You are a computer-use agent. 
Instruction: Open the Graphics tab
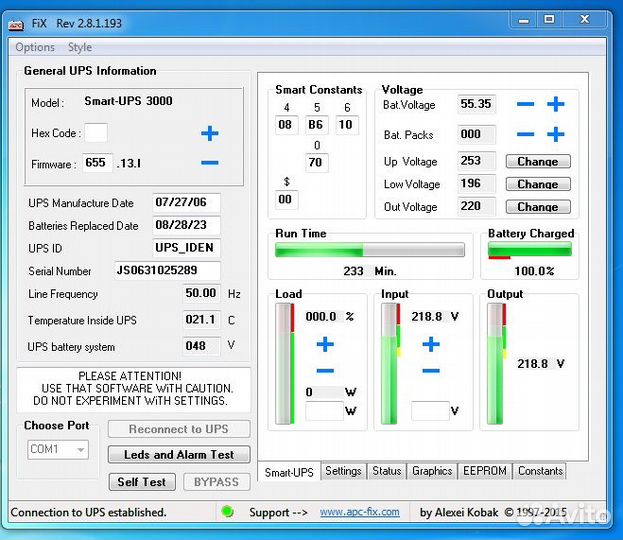tap(432, 471)
